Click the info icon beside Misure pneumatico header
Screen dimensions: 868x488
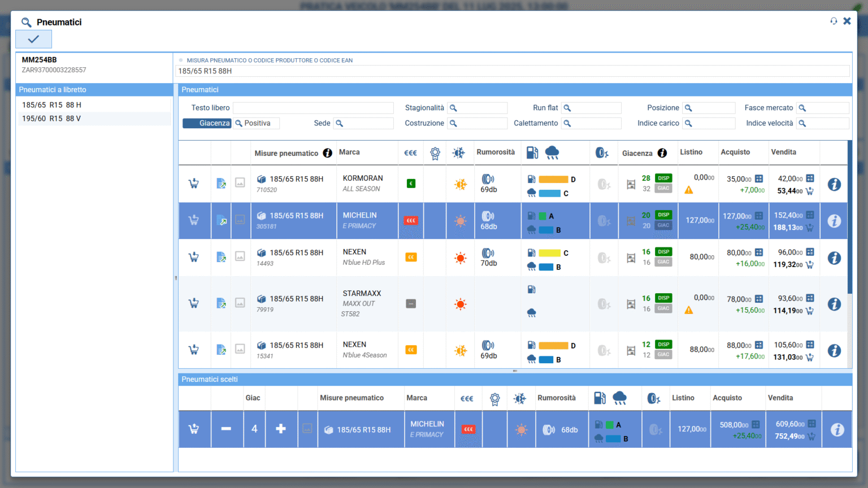pos(327,153)
